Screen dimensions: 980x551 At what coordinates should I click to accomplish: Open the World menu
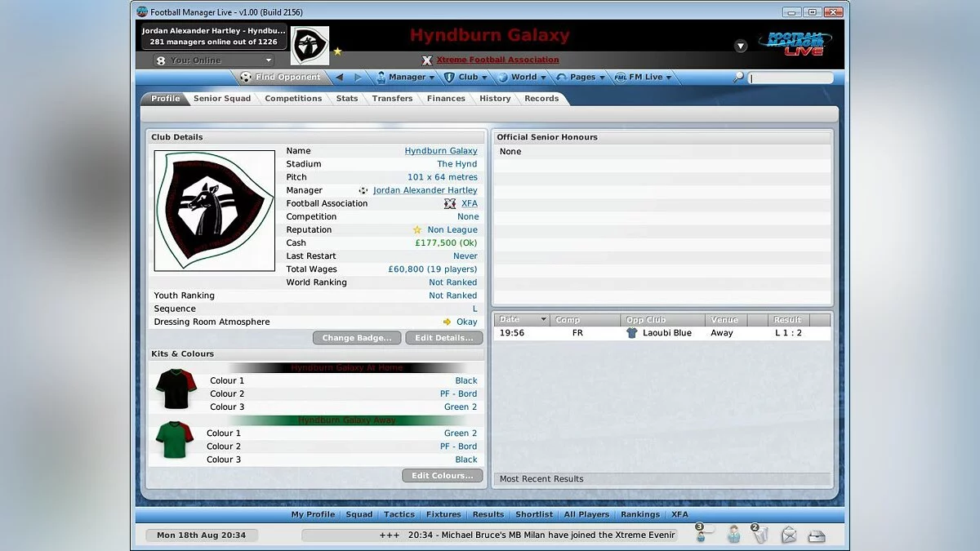[x=523, y=78]
